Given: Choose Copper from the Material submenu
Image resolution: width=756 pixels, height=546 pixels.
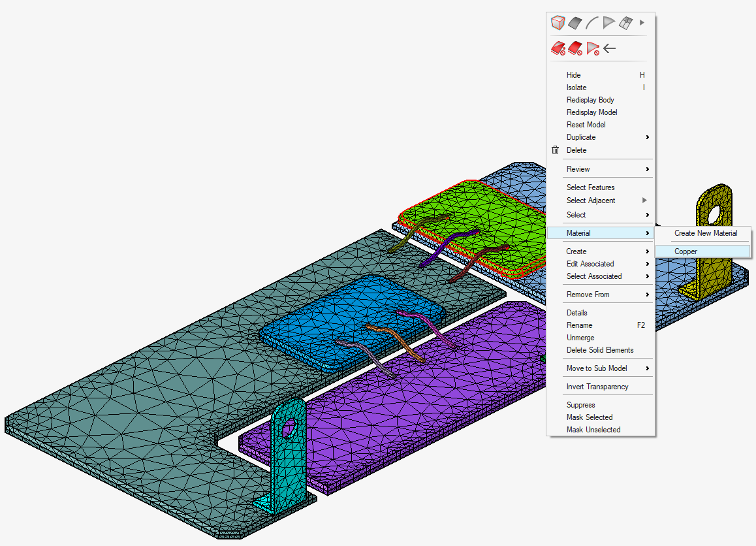Looking at the screenshot, I should point(685,251).
